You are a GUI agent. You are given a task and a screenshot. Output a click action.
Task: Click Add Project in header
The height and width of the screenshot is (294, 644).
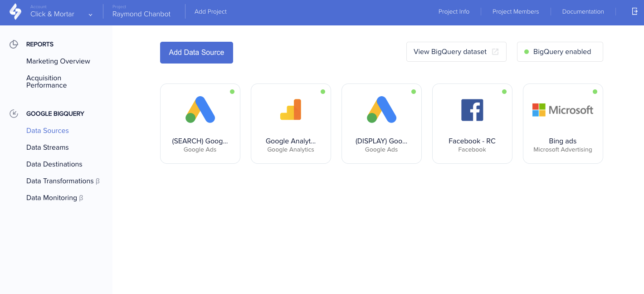210,11
